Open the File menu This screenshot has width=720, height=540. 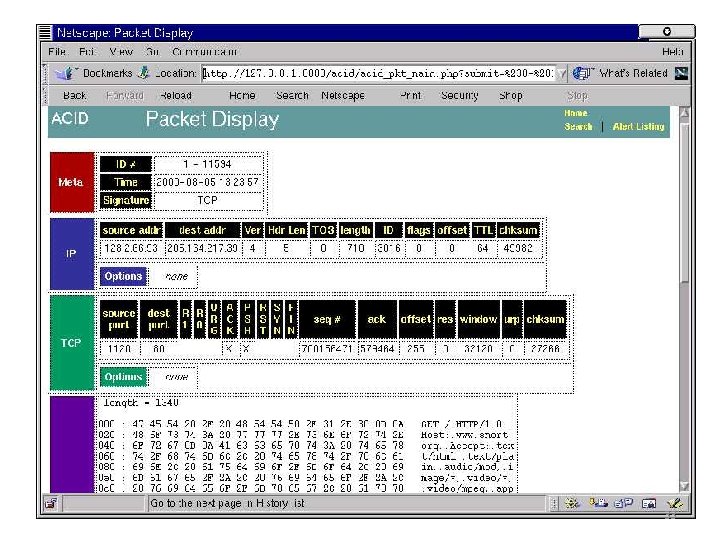57,52
